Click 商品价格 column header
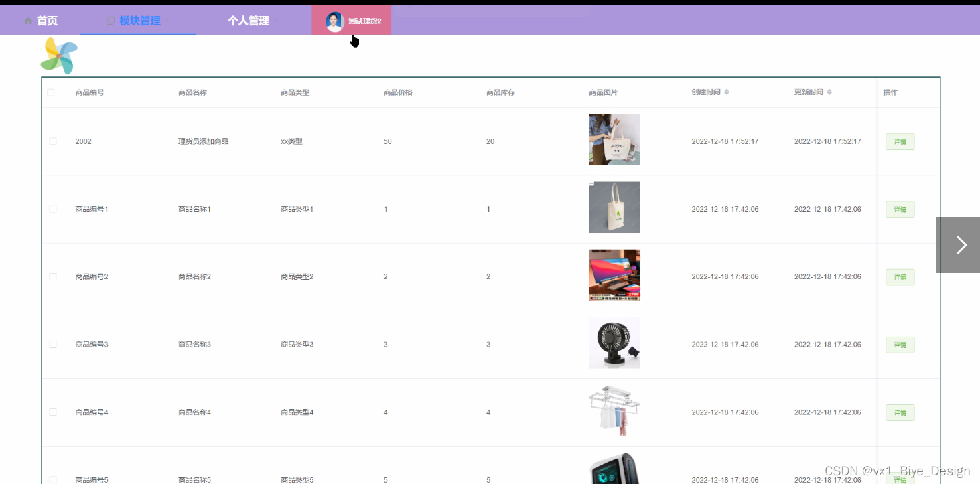 (x=398, y=92)
